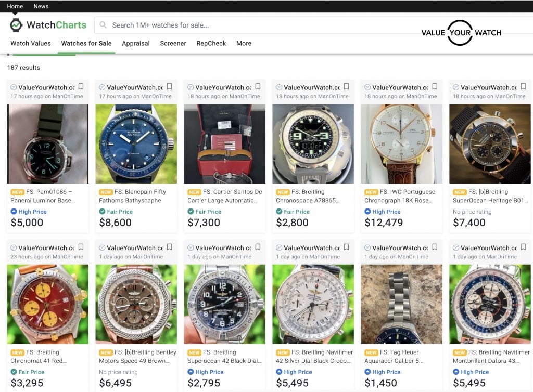533x392 pixels.
Task: Click the WatchCharts logo icon
Action: [x=16, y=25]
